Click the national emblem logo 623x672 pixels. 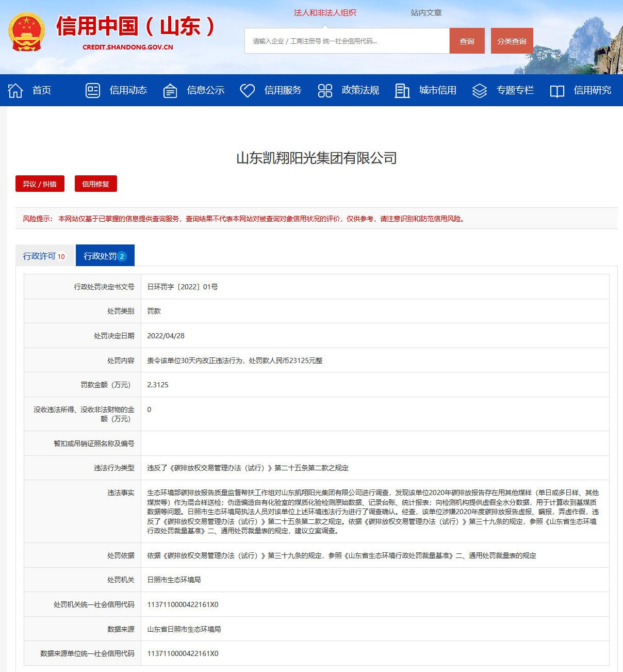[27, 32]
